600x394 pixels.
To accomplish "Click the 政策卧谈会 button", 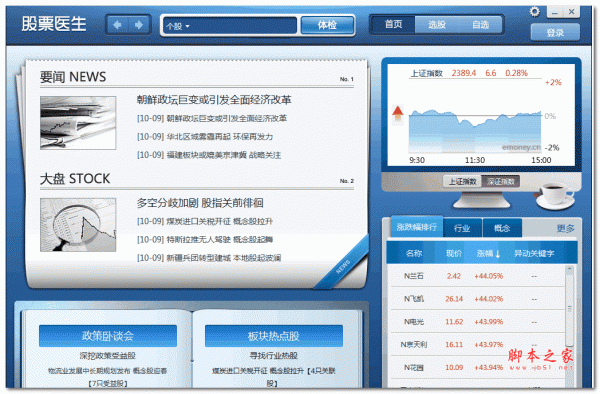I will pyautogui.click(x=108, y=336).
